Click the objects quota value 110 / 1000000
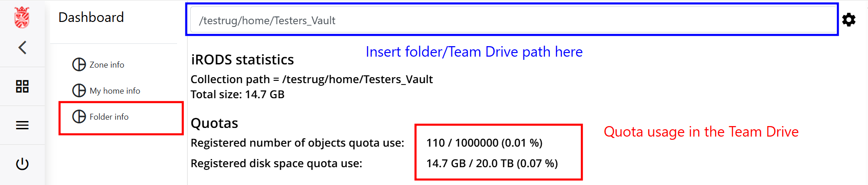 point(484,143)
